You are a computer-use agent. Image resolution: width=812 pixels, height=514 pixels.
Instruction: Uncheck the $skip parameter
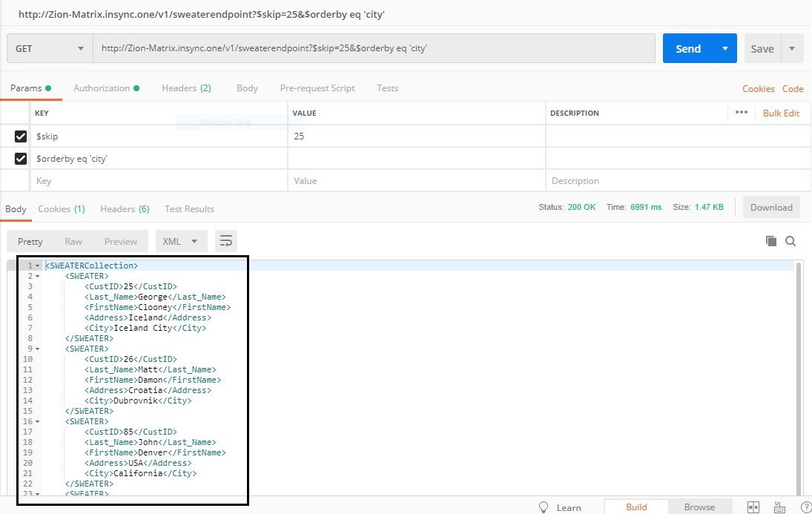click(x=19, y=136)
